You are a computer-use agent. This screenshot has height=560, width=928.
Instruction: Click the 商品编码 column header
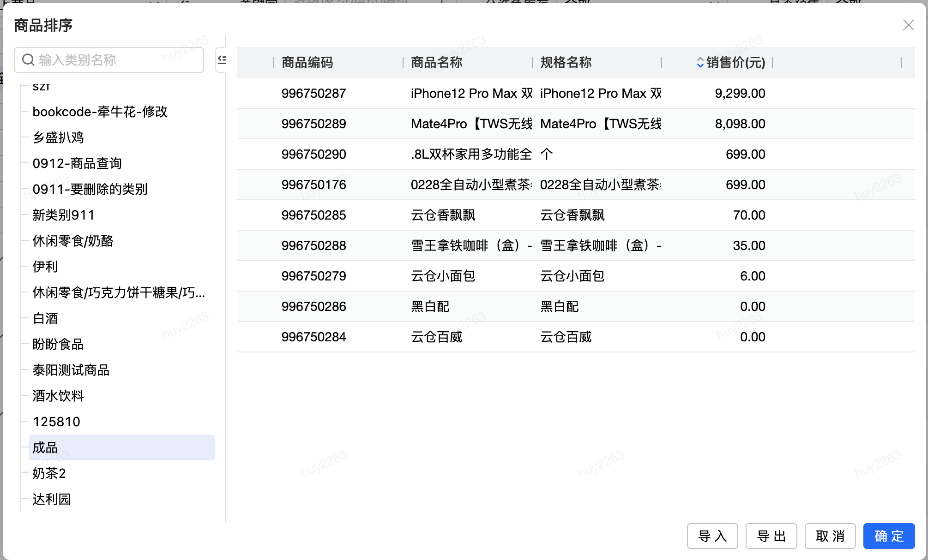(307, 62)
